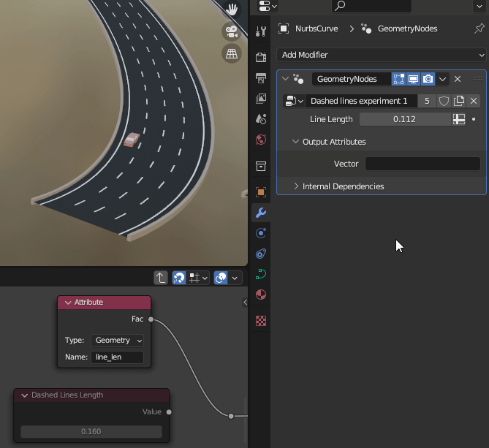489x448 pixels.
Task: Collapse the Attribute node
Action: tap(68, 303)
